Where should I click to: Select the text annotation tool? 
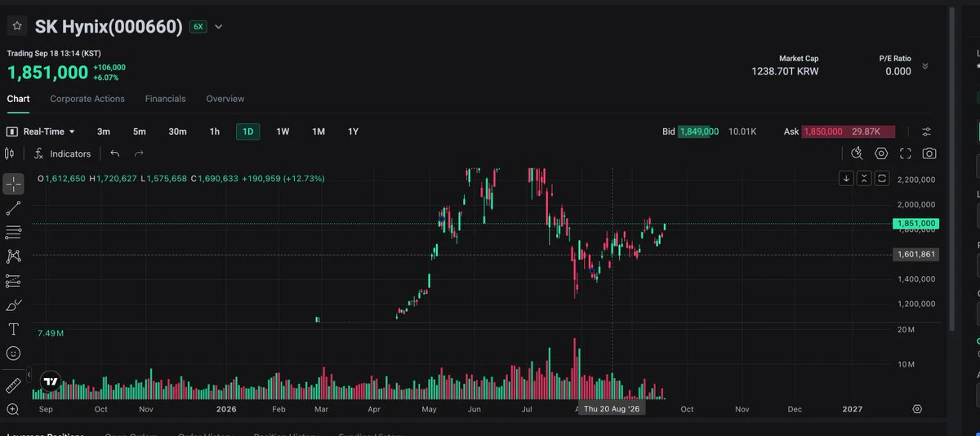coord(13,329)
